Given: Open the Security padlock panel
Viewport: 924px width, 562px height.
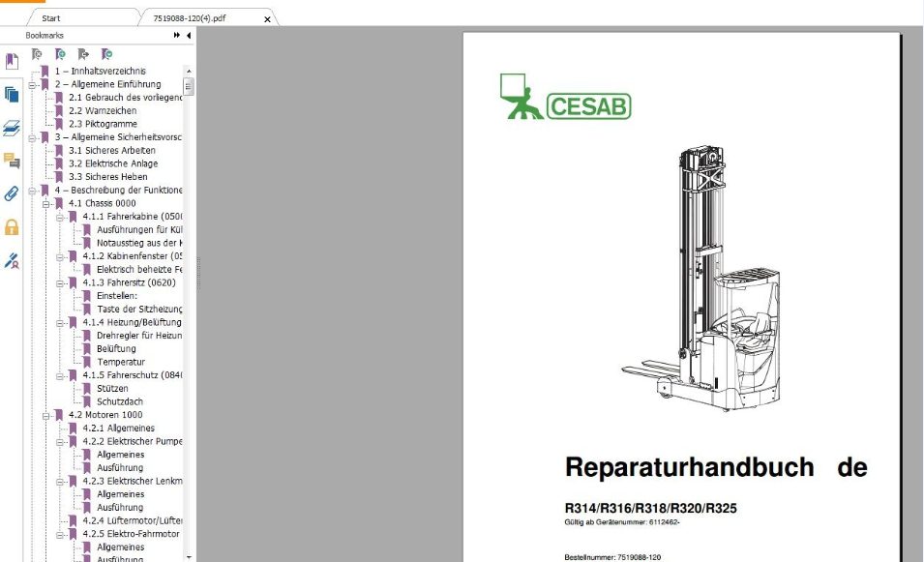Looking at the screenshot, I should click(x=12, y=227).
